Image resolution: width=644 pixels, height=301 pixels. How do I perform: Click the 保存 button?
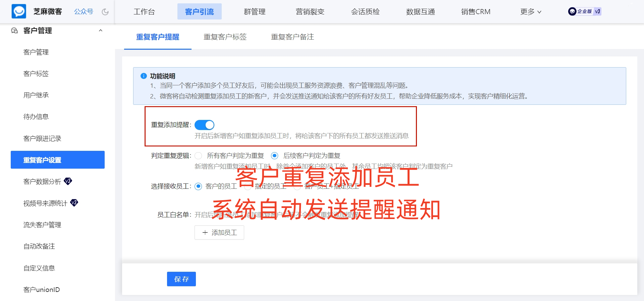[181, 279]
